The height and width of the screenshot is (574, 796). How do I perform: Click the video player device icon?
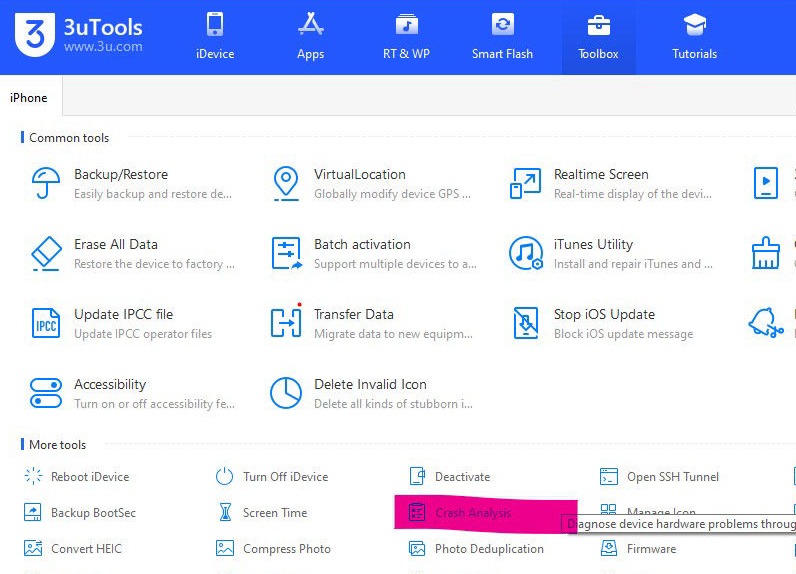point(766,183)
